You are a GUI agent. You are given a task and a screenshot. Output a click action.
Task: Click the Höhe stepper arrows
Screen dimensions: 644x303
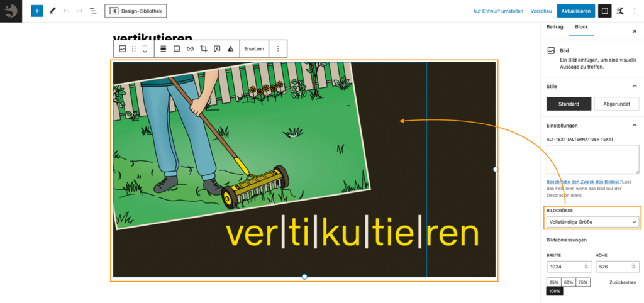[634, 267]
